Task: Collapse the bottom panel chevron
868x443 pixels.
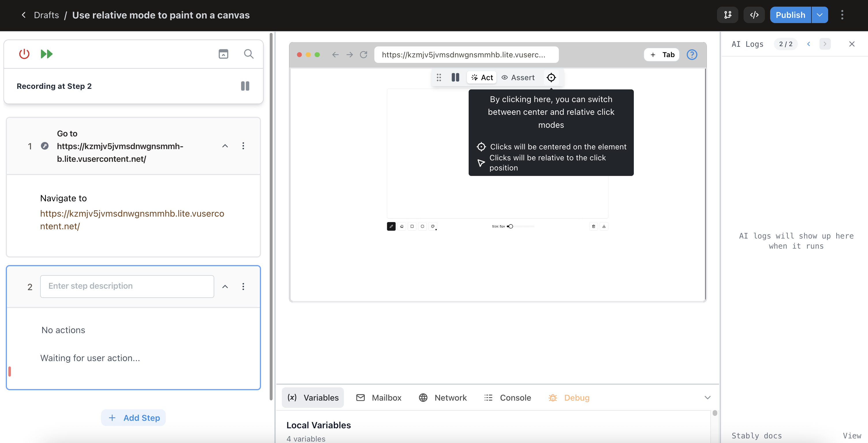Action: pyautogui.click(x=707, y=397)
